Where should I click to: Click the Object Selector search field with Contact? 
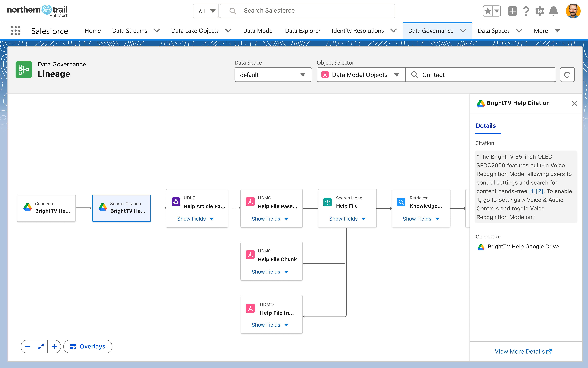click(481, 75)
